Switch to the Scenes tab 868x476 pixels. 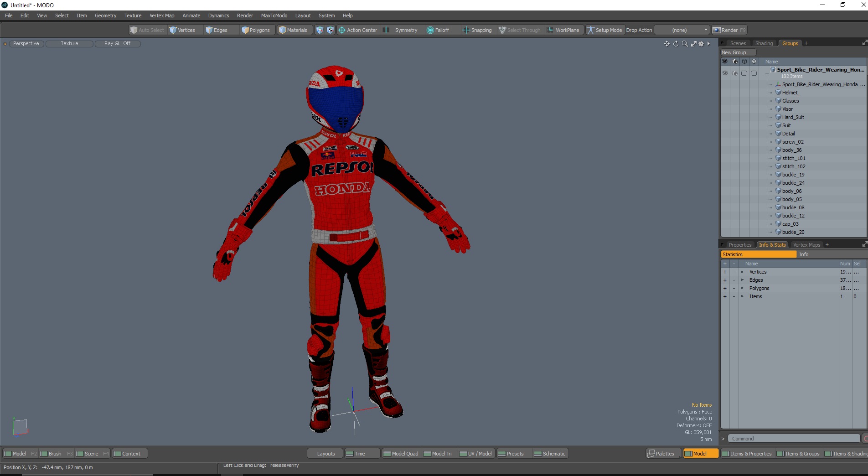[738, 43]
